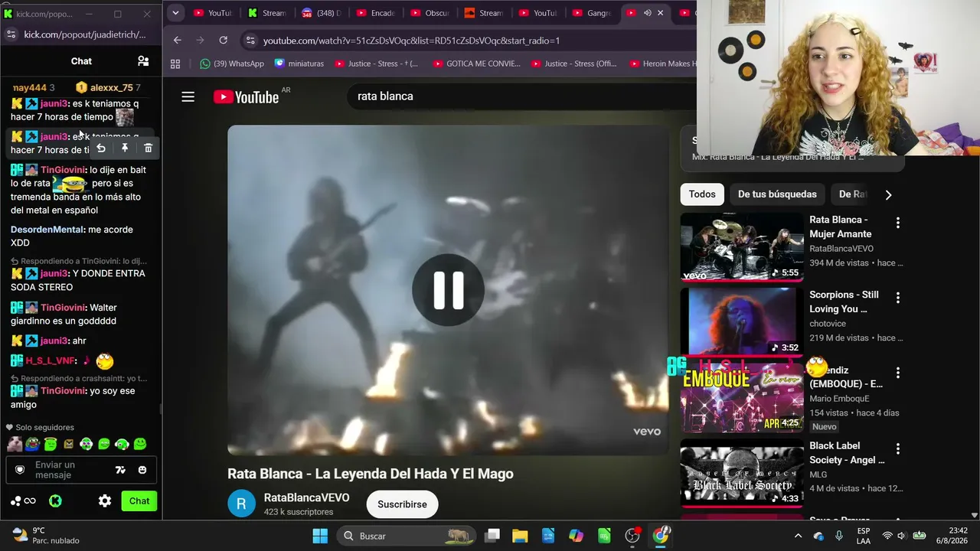Open options for the EMBOQUE video

[898, 373]
